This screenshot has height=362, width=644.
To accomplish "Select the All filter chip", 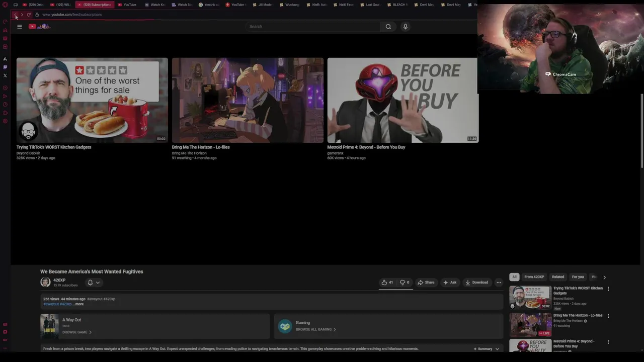I will (x=514, y=277).
